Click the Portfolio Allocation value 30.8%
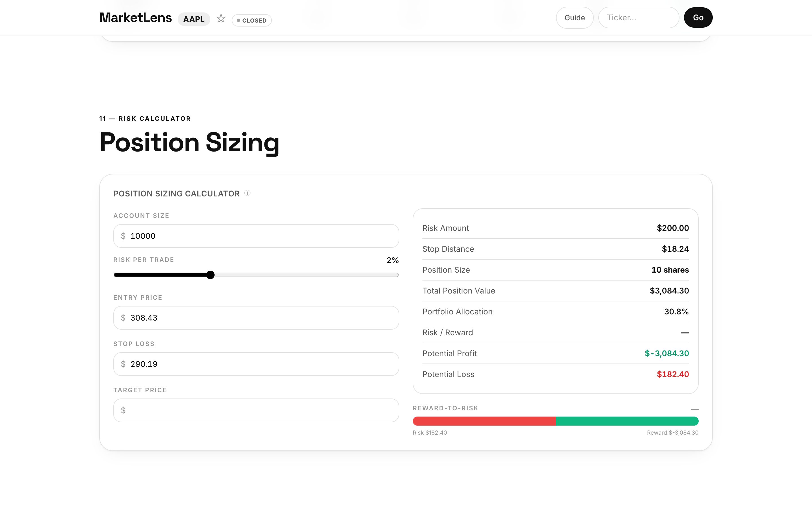Screen dimensions: 812x508 pos(676,312)
